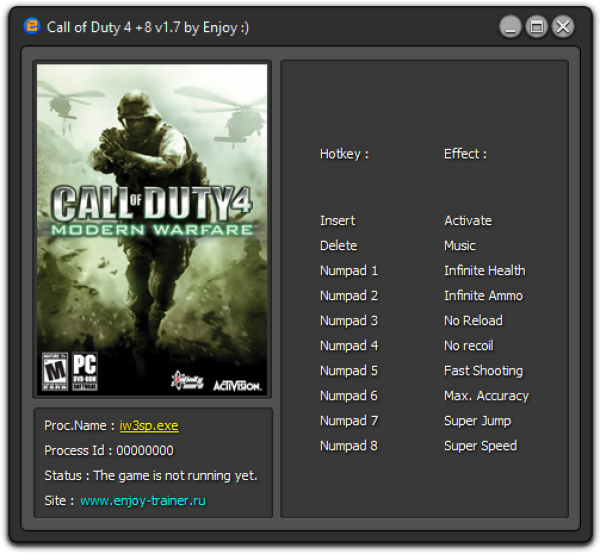Click the 'Hotkey :' column header
The height and width of the screenshot is (554, 600).
[344, 154]
